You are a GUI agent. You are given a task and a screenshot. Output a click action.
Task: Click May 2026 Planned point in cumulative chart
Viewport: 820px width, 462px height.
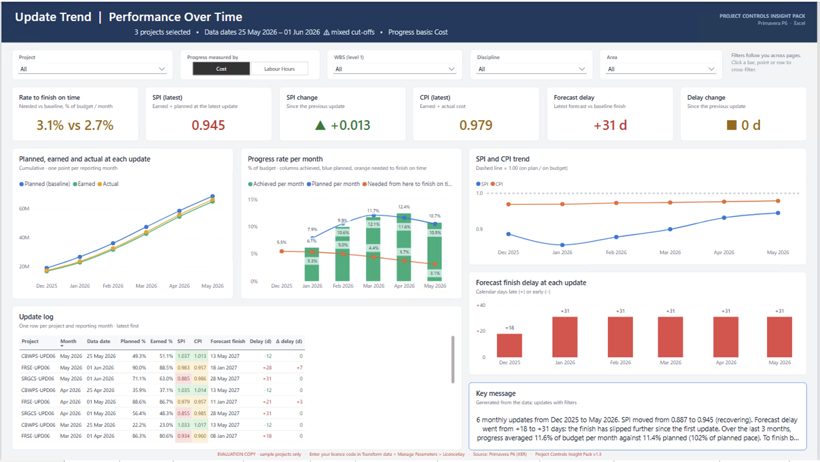(212, 197)
